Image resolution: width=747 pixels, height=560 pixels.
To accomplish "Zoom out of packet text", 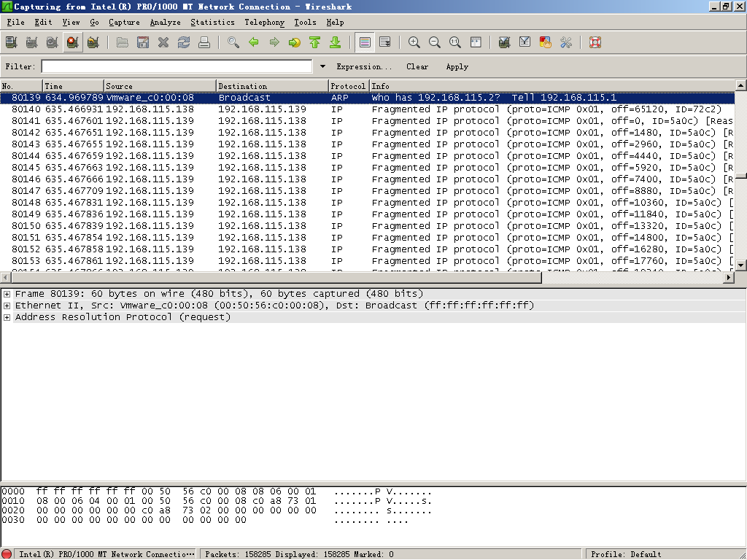I will click(435, 42).
